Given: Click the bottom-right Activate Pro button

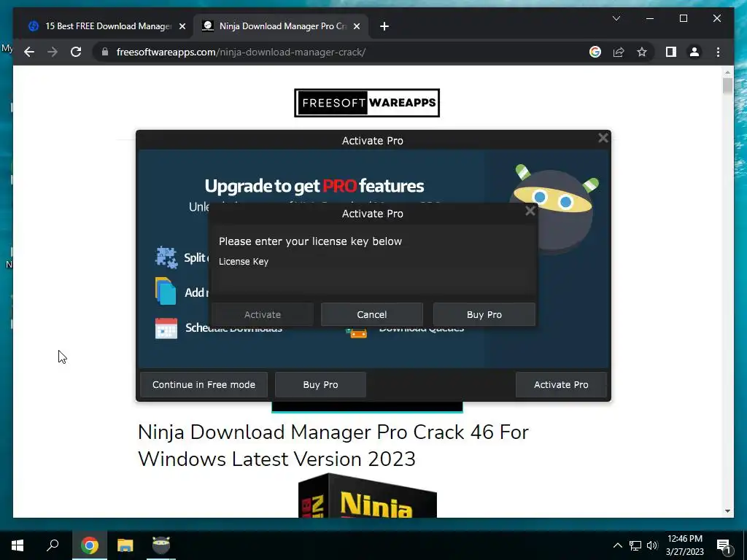Looking at the screenshot, I should pyautogui.click(x=561, y=384).
